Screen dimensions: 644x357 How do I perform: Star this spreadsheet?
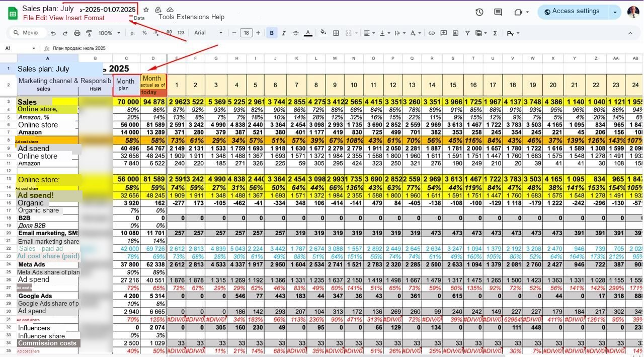146,10
